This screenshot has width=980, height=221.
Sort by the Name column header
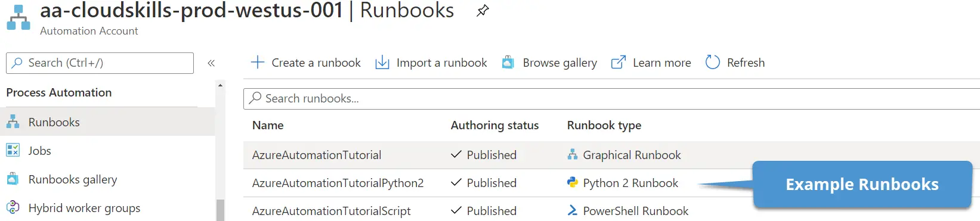268,125
